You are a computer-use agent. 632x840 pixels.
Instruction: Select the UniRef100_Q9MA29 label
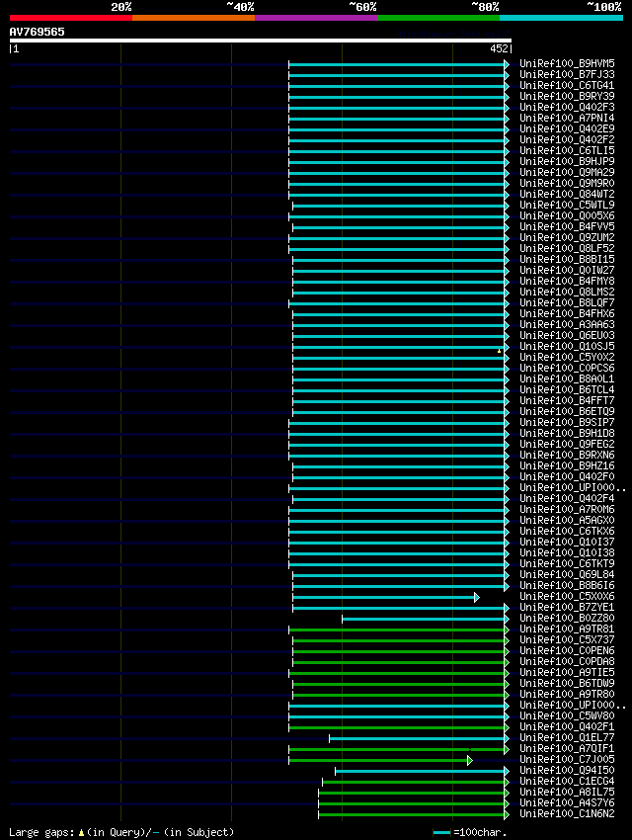[567, 172]
